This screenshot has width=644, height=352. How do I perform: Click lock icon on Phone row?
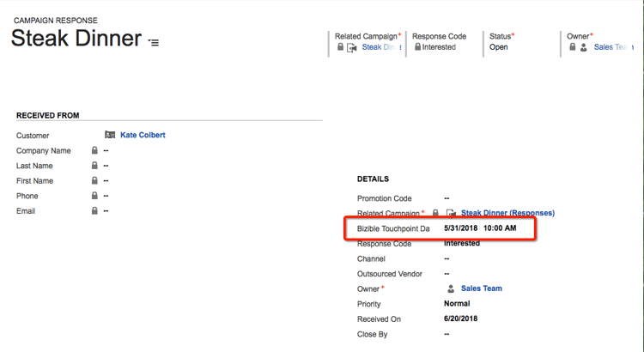[94, 196]
